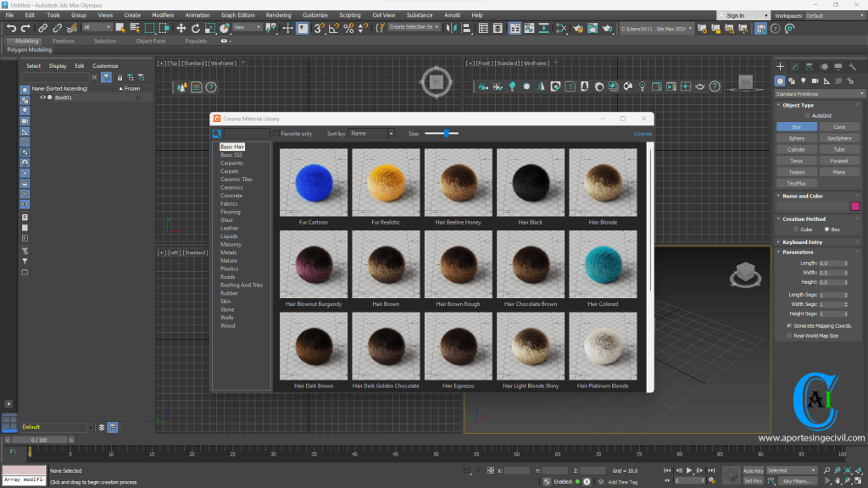The height and width of the screenshot is (488, 868).
Task: Activate the Select and Rotate tool
Action: 196,28
